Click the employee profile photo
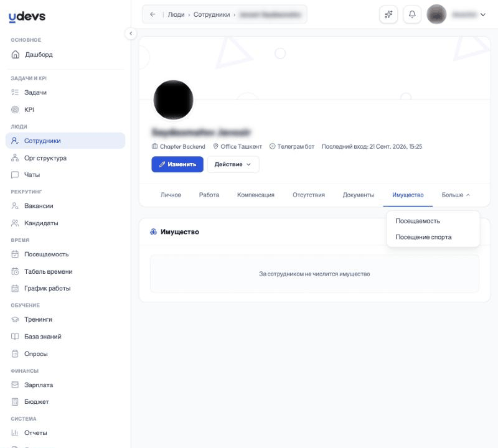 click(173, 100)
